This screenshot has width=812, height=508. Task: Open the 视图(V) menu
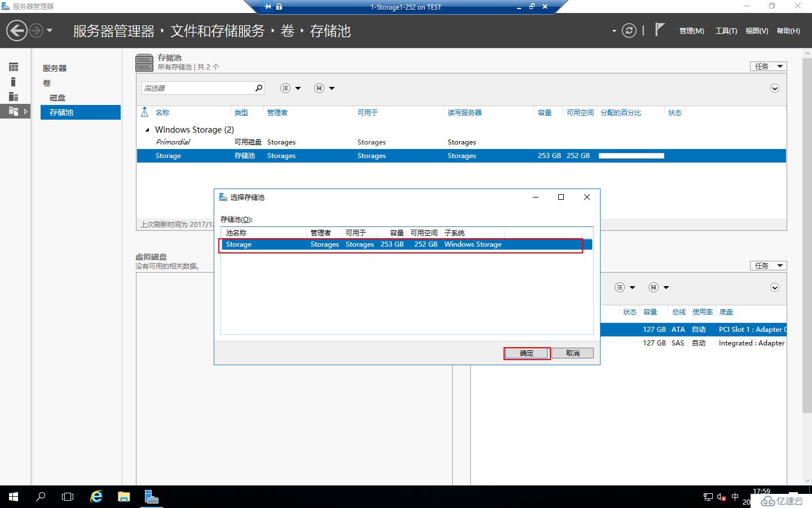(756, 31)
